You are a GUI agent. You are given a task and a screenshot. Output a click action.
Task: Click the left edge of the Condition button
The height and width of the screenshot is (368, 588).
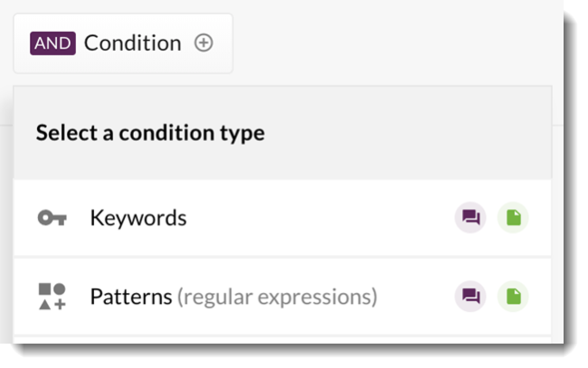click(x=20, y=42)
